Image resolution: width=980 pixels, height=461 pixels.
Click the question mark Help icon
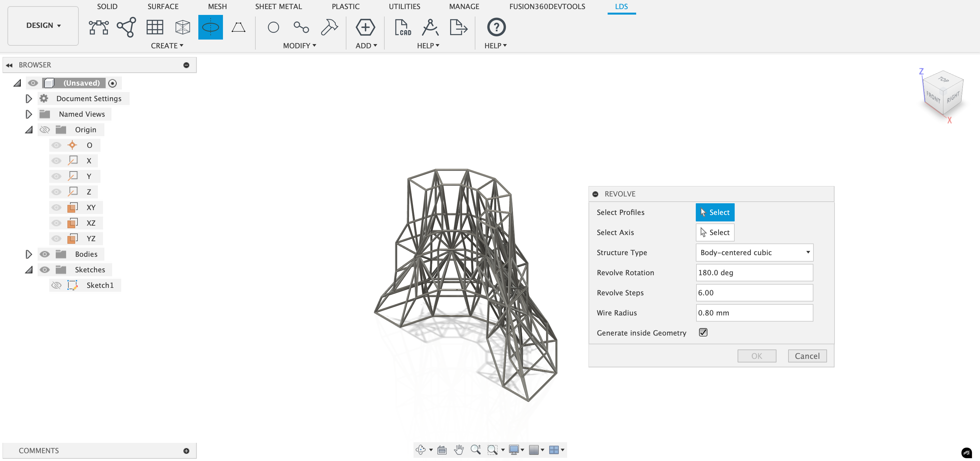point(496,28)
